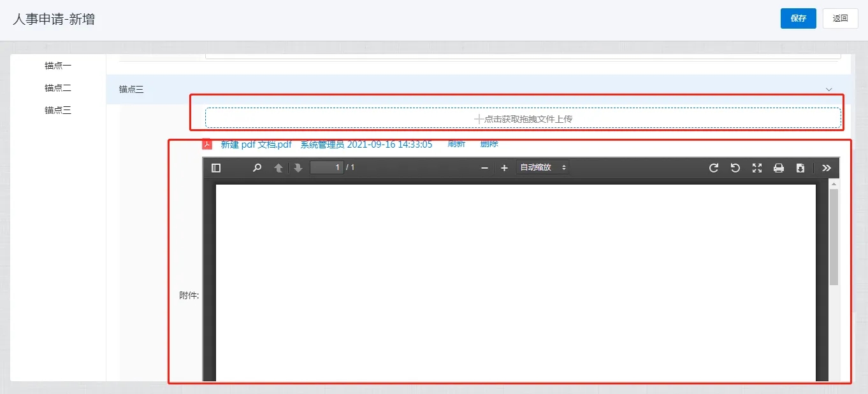Collapse the 锚点三 section chevron
Screen dimensions: 868x394
point(829,90)
